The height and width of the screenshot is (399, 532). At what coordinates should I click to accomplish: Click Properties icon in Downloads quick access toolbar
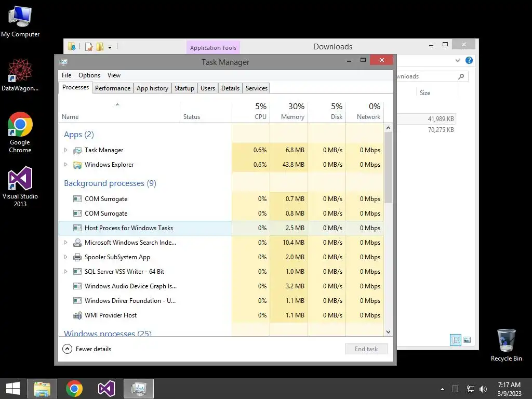coord(89,47)
